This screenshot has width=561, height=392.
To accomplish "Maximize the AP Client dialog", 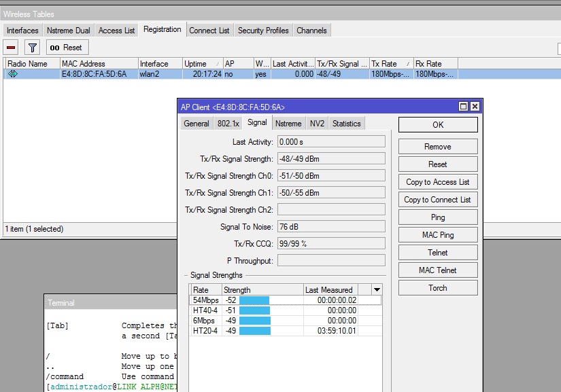I will tap(463, 107).
